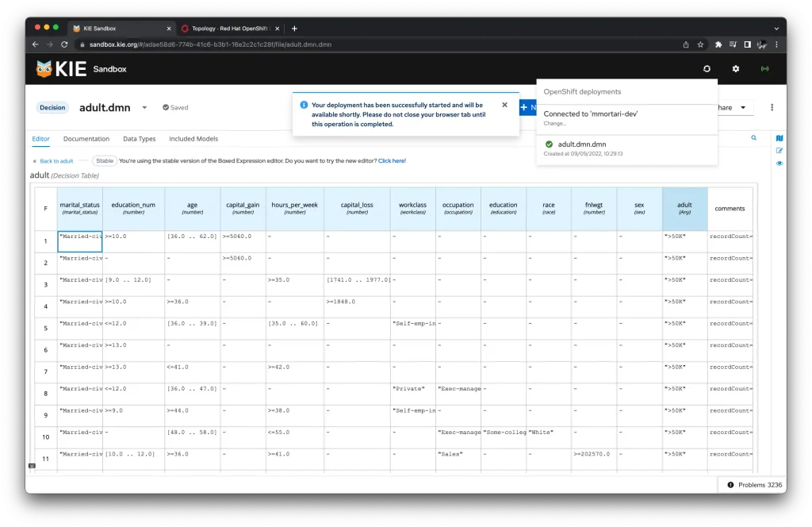Reload the browser page

pos(64,44)
